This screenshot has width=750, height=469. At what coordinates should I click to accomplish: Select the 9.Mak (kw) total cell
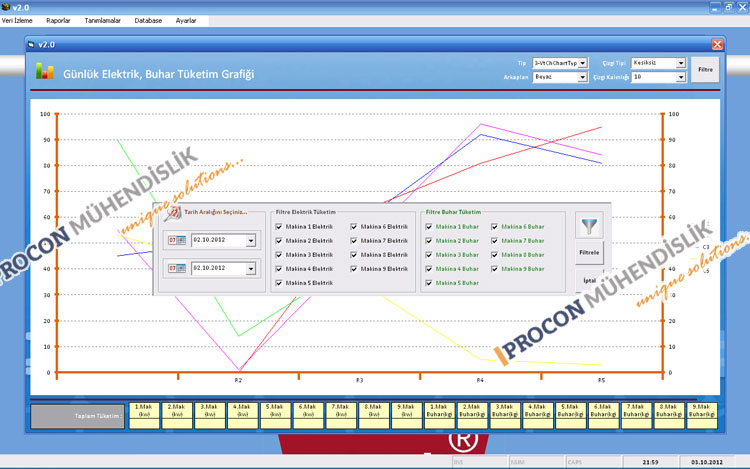tap(407, 415)
